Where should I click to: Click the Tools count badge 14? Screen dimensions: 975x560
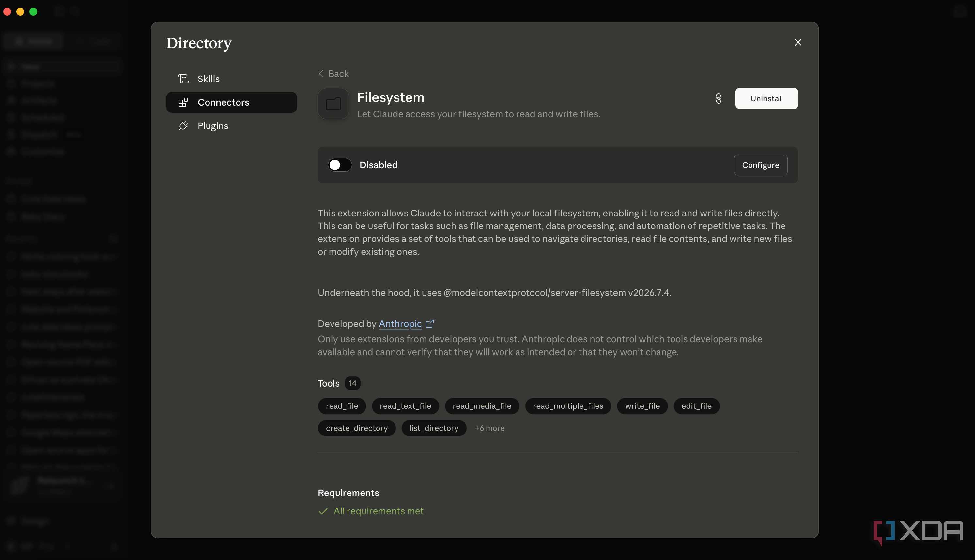point(352,383)
